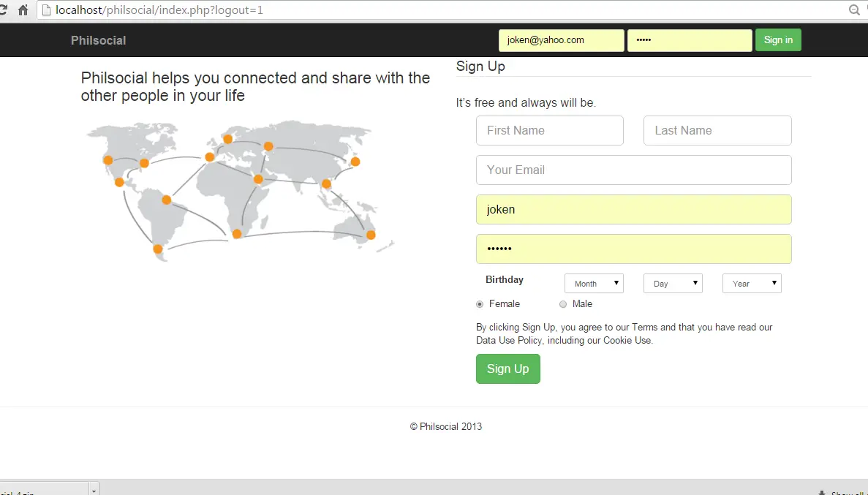The height and width of the screenshot is (495, 868).
Task: Open the downloads bar item arrow
Action: 94,491
